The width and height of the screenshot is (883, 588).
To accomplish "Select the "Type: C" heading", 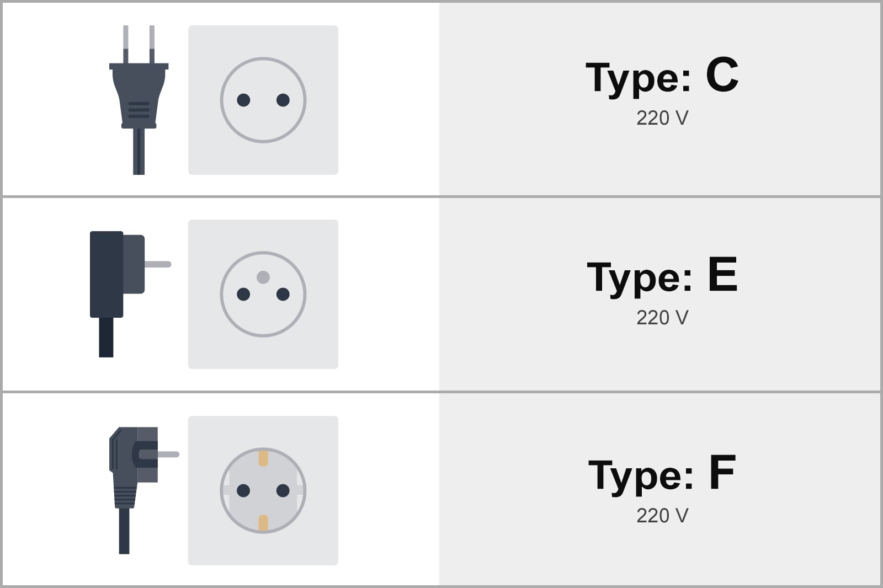I will coord(662,76).
